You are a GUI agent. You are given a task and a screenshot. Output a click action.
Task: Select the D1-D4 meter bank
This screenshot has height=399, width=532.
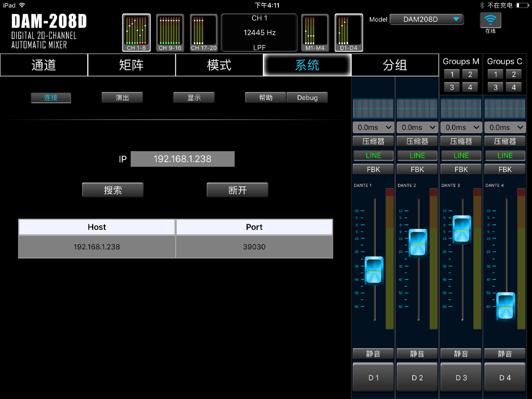coord(349,33)
